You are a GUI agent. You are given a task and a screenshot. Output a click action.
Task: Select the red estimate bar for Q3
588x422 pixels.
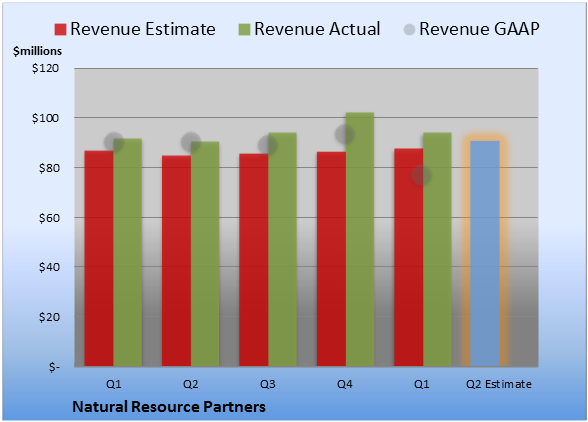254,260
